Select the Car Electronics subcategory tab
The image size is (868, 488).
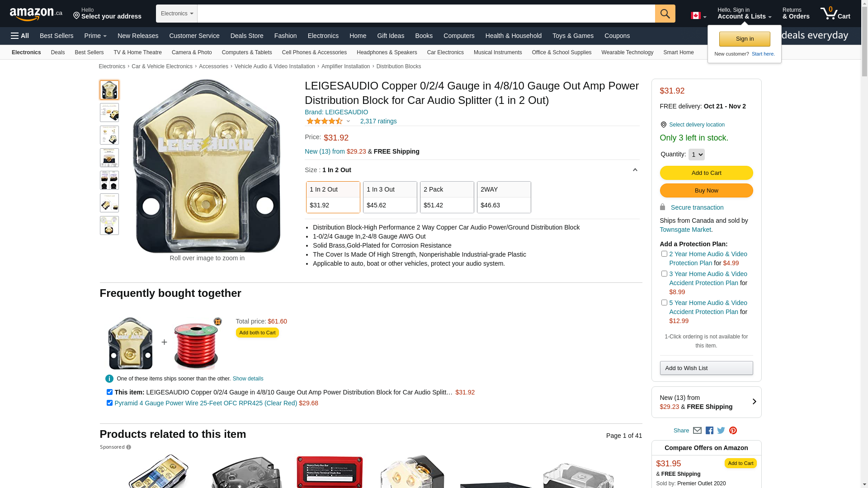pyautogui.click(x=445, y=52)
